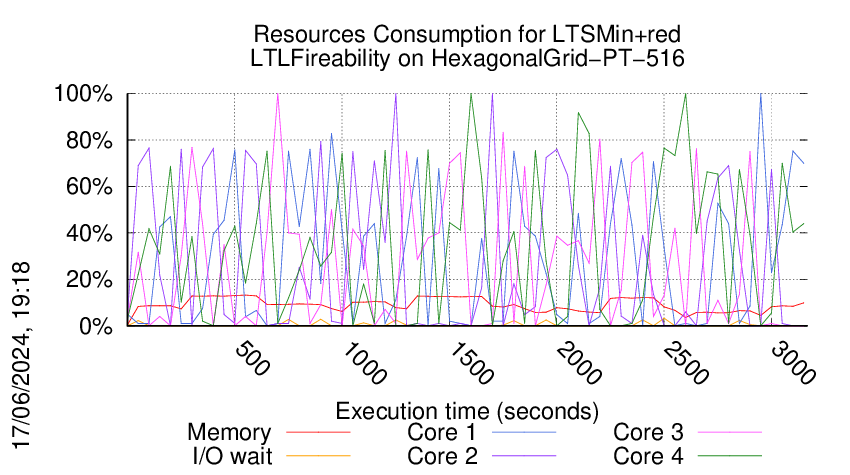Click the 40% y-axis label
This screenshot has width=850, height=475.
point(89,234)
